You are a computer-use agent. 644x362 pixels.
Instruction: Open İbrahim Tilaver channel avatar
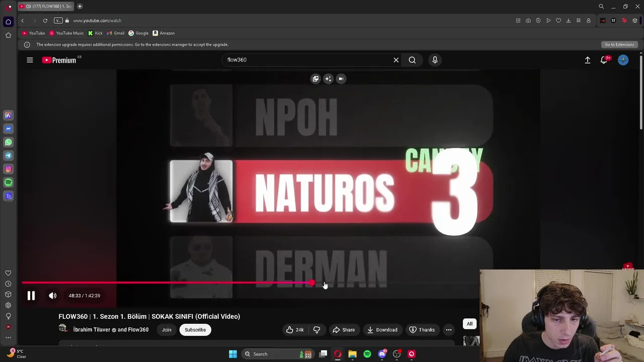pyautogui.click(x=63, y=328)
